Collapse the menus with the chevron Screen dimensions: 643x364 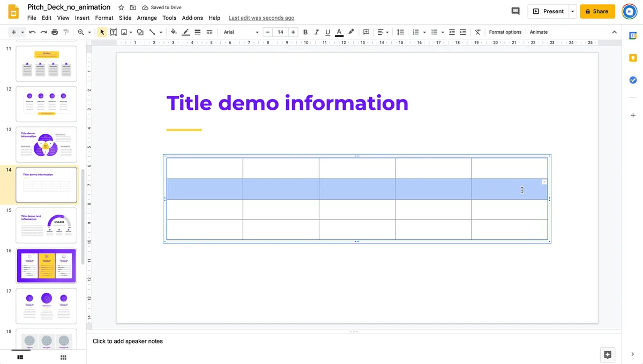point(614,32)
